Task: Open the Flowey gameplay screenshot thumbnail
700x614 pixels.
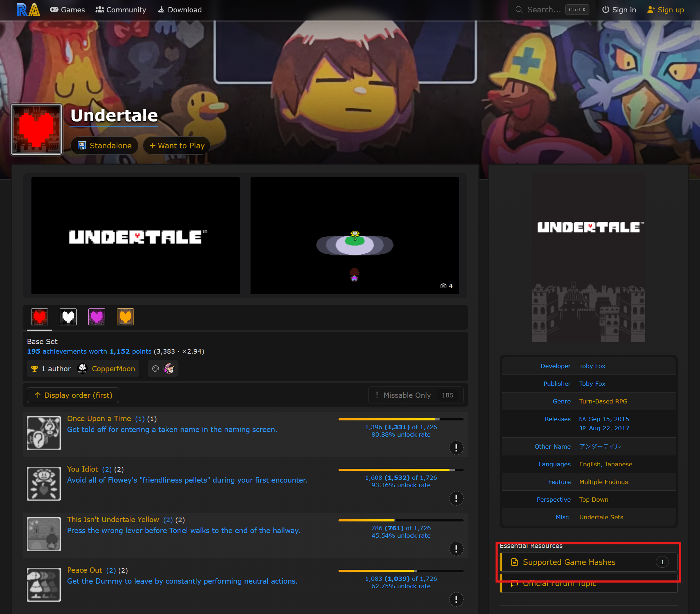Action: [x=355, y=236]
